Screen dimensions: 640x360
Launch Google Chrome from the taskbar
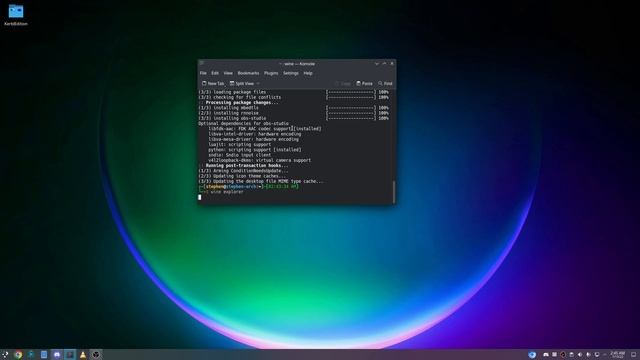tap(18, 355)
